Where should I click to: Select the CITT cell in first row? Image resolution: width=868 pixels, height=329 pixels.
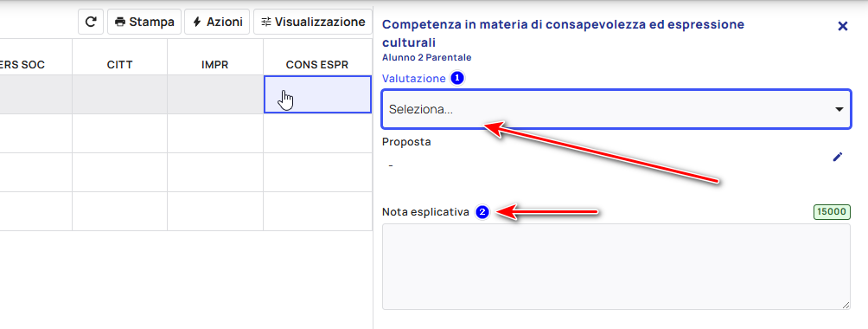[119, 94]
